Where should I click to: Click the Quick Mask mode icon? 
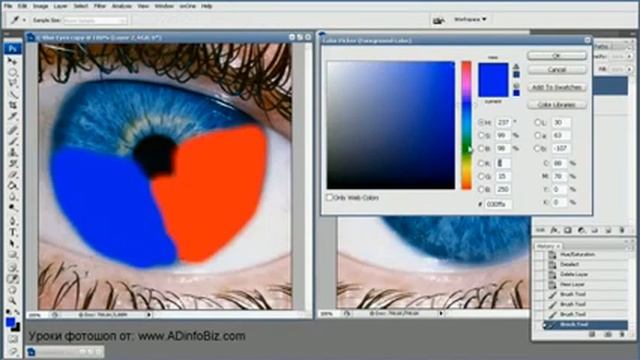[13, 339]
